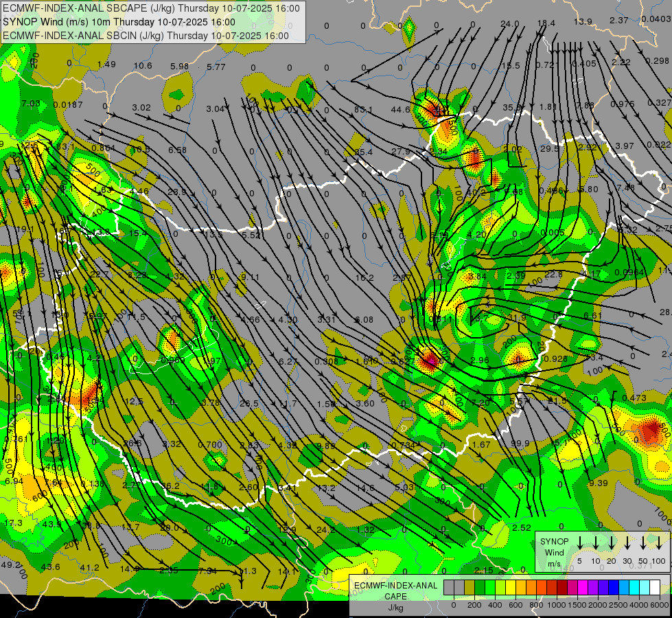Click the 10 m/s wind arrow in legend
672x618 pixels.
point(595,543)
